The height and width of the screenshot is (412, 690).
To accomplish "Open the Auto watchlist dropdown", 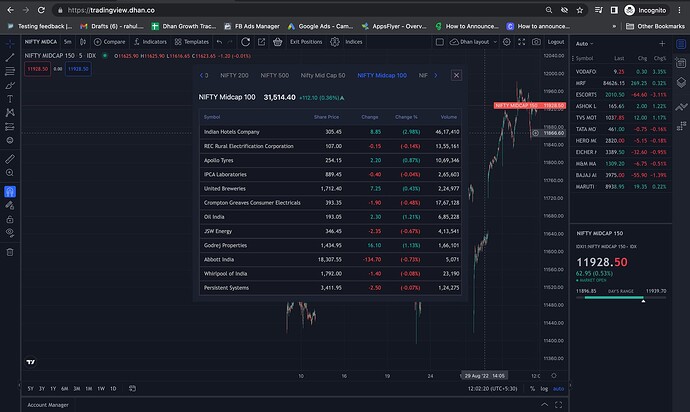I will (584, 44).
